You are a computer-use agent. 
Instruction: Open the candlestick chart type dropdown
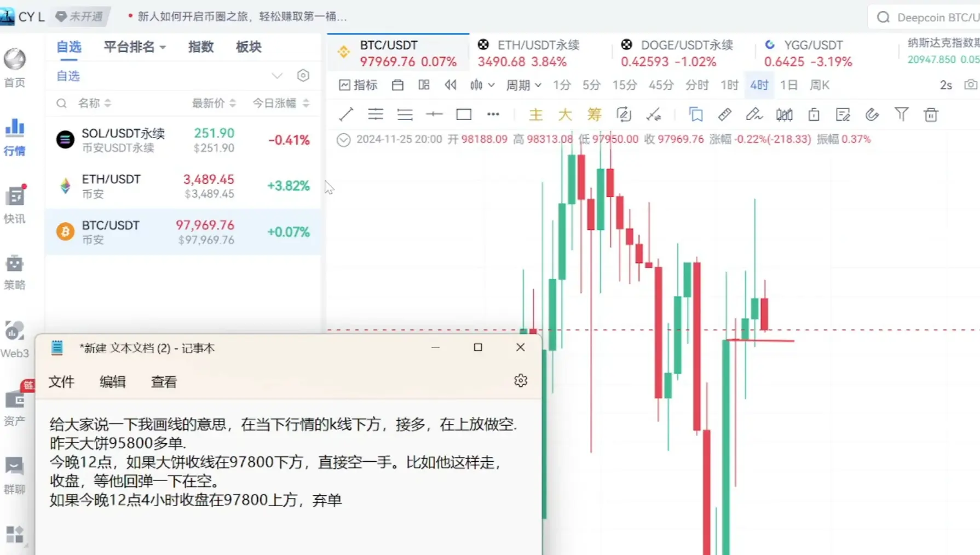[x=482, y=85]
